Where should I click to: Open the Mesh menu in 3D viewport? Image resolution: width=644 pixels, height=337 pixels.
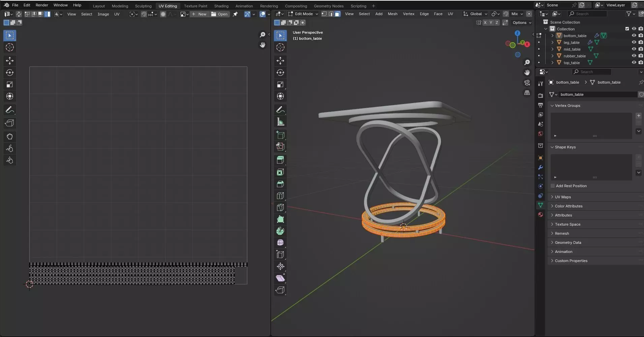point(392,14)
